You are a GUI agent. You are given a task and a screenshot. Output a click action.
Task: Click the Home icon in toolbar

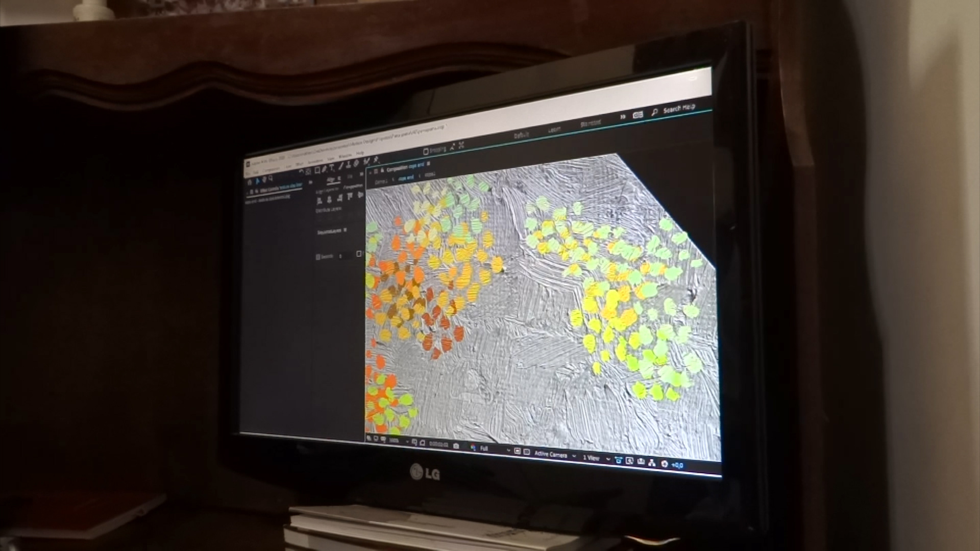click(x=250, y=182)
